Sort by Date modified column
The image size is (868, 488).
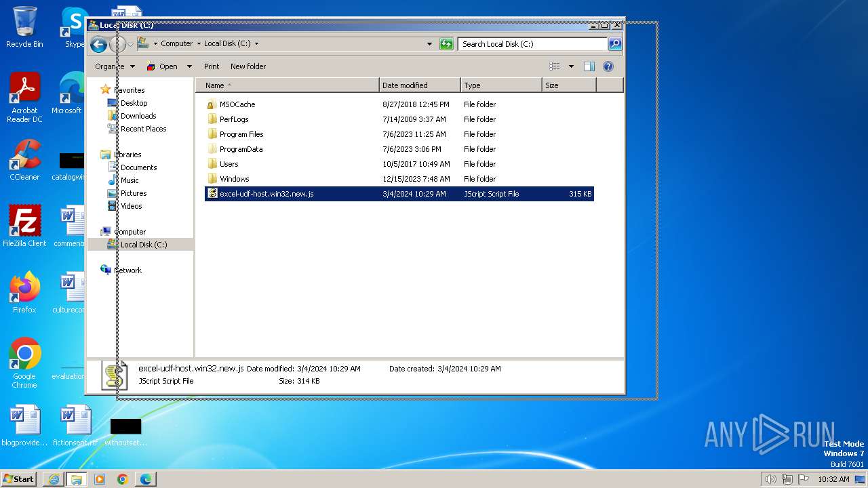point(420,85)
